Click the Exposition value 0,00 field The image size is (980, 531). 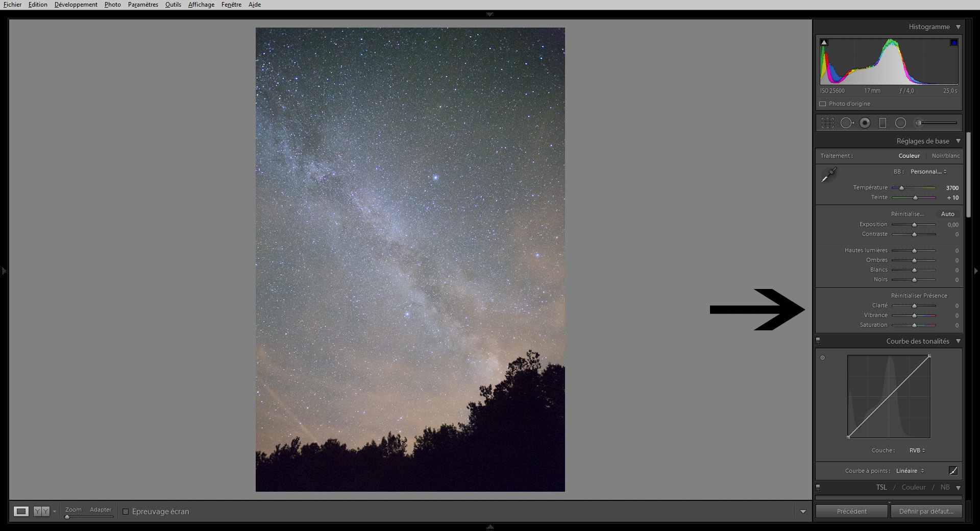pyautogui.click(x=953, y=225)
